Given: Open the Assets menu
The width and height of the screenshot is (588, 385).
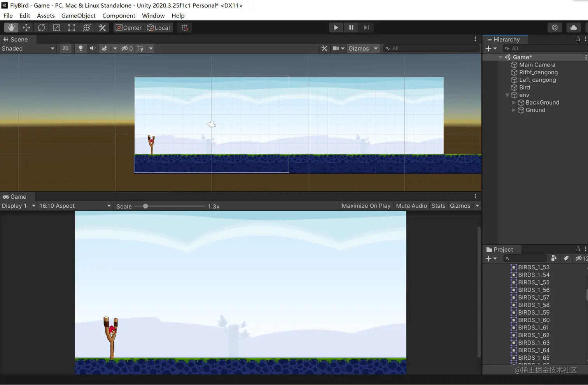Looking at the screenshot, I should point(46,16).
